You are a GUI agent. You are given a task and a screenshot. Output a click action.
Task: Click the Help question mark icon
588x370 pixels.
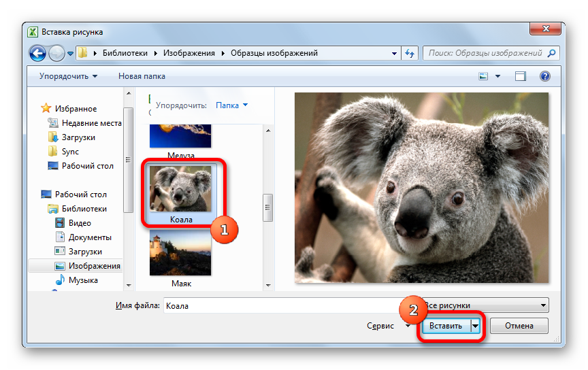tap(545, 76)
